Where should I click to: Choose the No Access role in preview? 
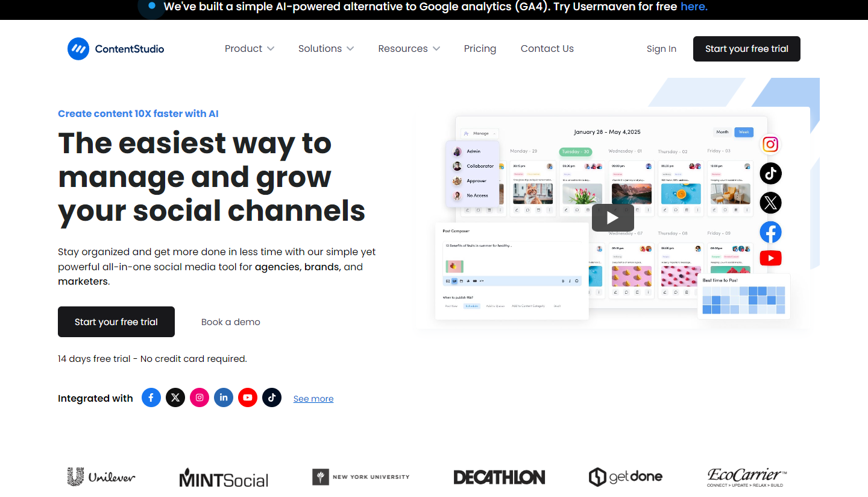tap(472, 195)
